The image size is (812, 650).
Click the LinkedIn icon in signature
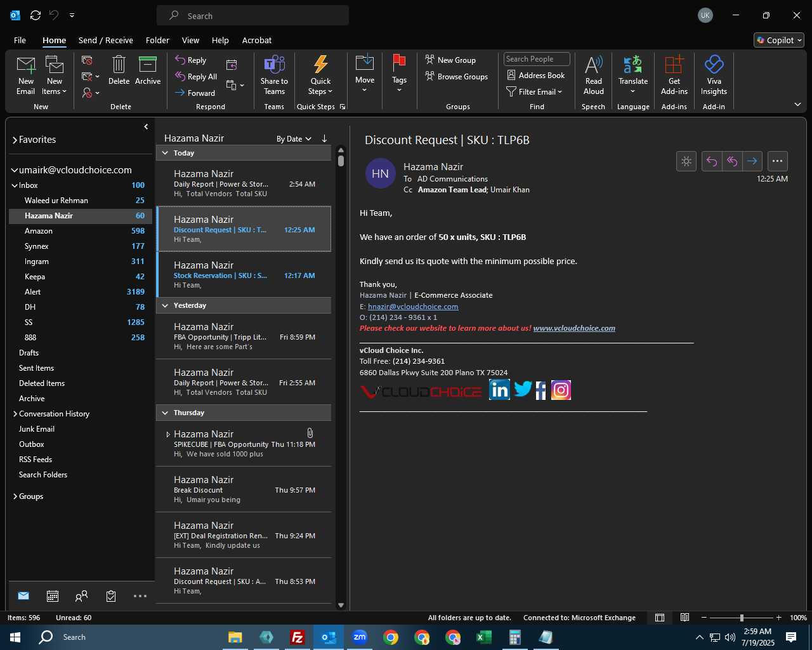(499, 390)
